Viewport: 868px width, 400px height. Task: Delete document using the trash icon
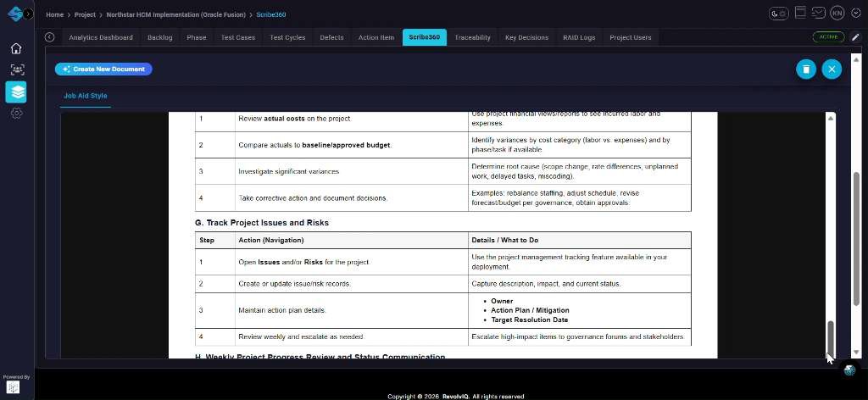[x=805, y=69]
